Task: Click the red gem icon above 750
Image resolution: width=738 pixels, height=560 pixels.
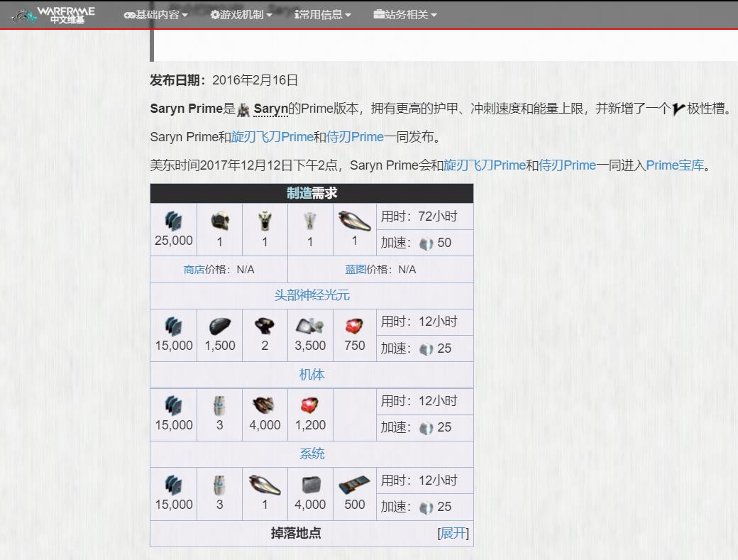Action: pos(354,326)
